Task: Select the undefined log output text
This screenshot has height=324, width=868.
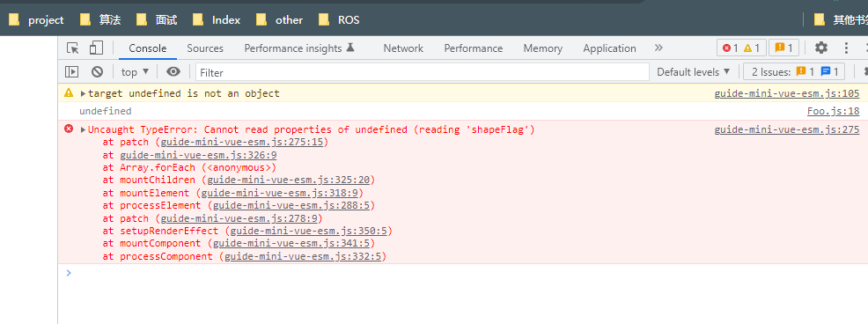Action: pos(105,111)
